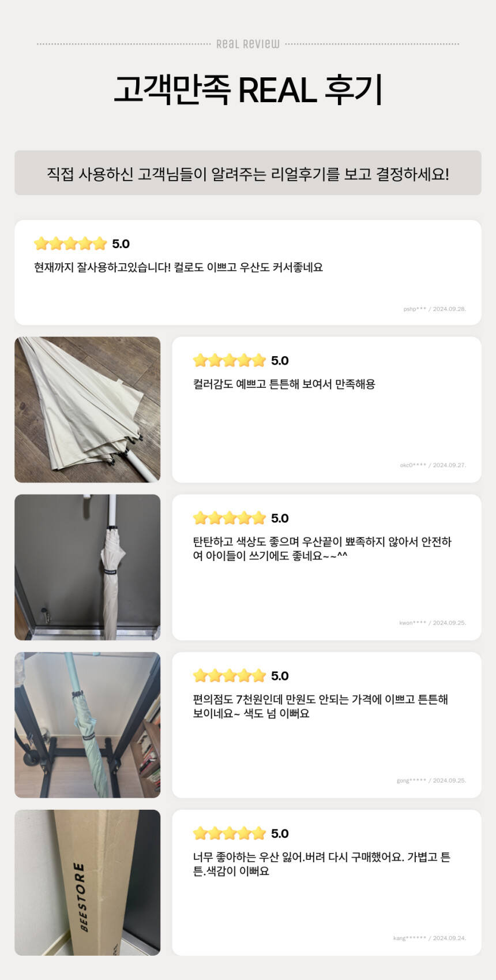Image resolution: width=496 pixels, height=980 pixels.
Task: Click the stars on the 편의점도 7천원인데 review
Action: [230, 676]
